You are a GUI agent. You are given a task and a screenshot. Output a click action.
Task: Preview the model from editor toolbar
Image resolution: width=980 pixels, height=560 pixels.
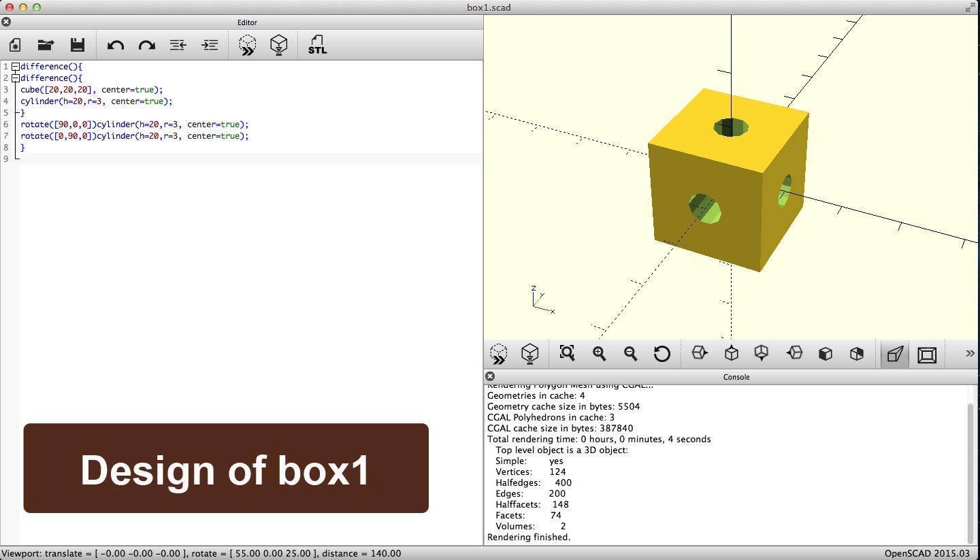[248, 46]
